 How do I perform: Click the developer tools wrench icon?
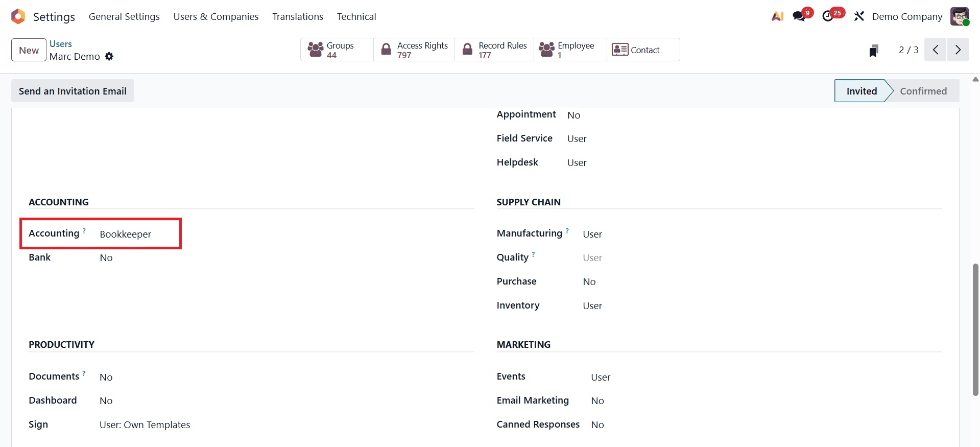tap(858, 16)
